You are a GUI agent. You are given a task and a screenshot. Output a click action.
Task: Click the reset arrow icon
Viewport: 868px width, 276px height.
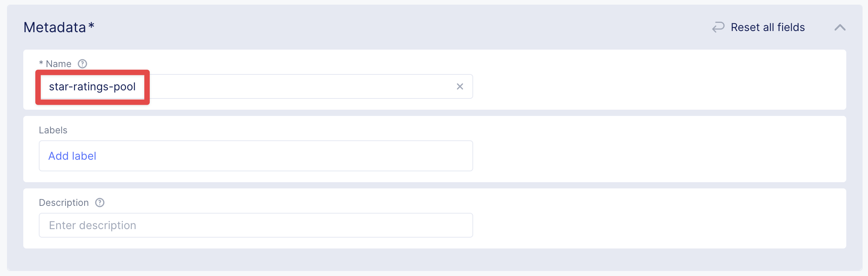click(718, 27)
